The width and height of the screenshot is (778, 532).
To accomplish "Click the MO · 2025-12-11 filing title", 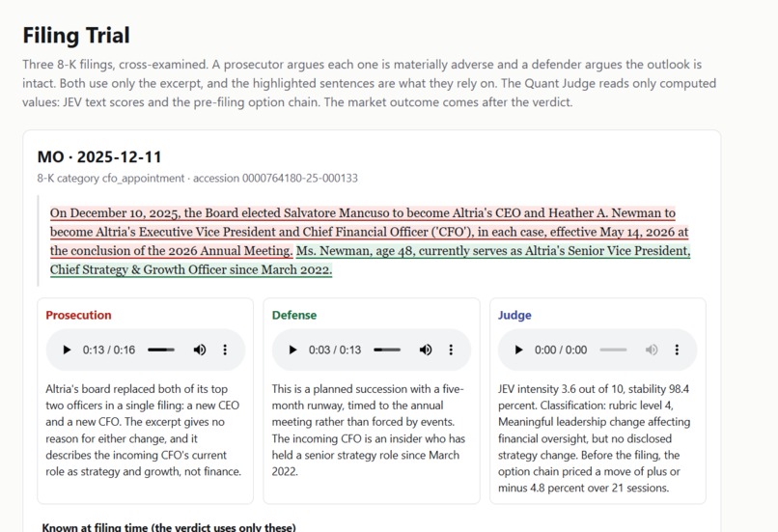I will pos(99,156).
